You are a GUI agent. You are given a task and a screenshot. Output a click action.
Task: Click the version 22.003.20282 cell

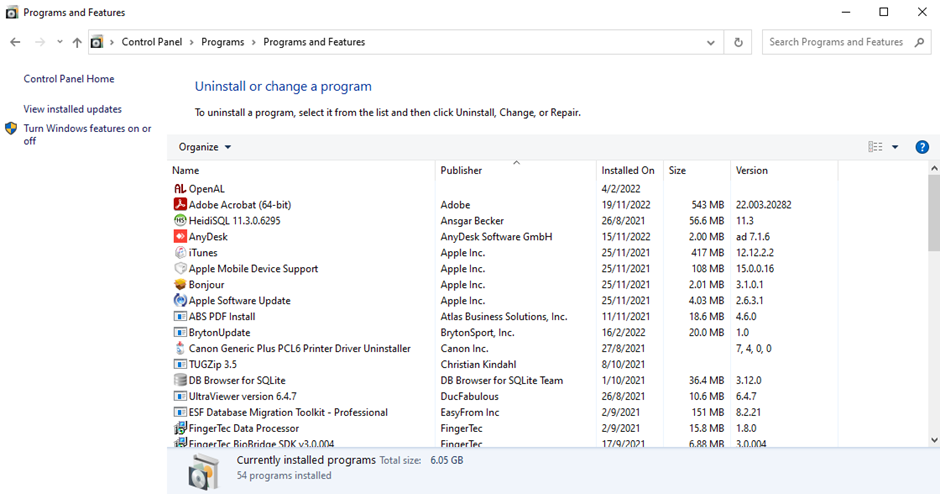tap(764, 204)
